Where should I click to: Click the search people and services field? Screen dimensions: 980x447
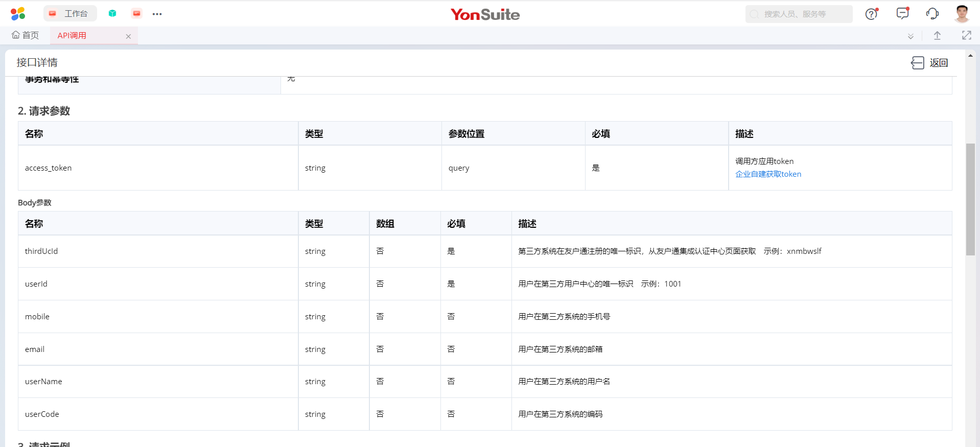click(x=799, y=14)
